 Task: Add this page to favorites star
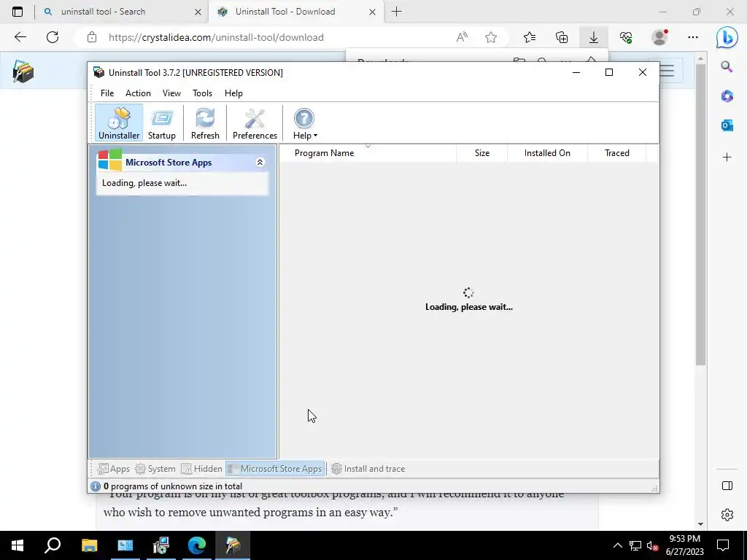pyautogui.click(x=491, y=37)
